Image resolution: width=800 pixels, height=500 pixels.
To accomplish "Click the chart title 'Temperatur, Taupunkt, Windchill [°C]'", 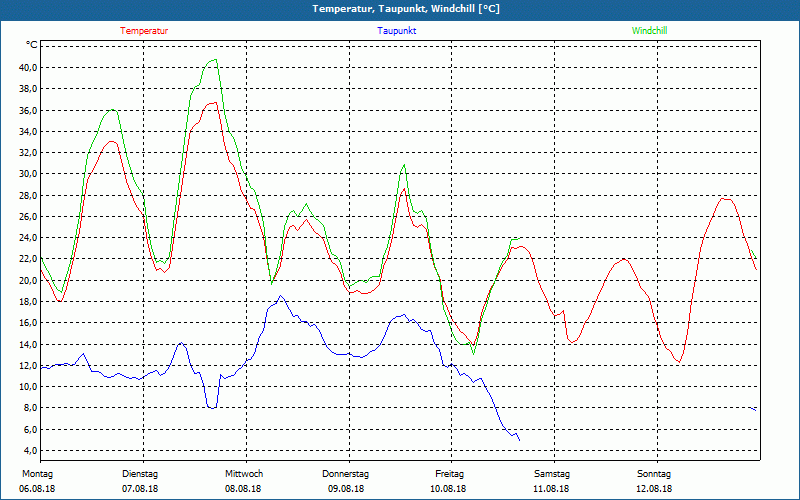I will tap(406, 9).
